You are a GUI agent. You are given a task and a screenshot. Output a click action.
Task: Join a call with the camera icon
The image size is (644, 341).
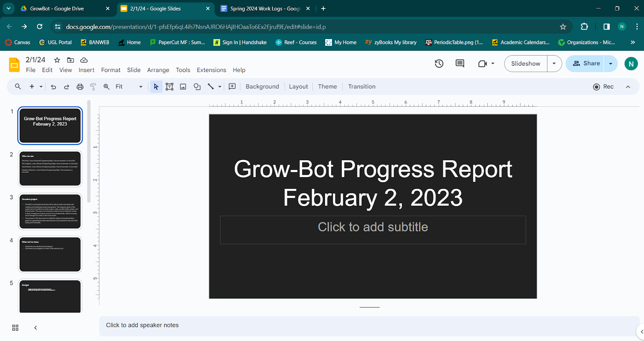tap(482, 64)
